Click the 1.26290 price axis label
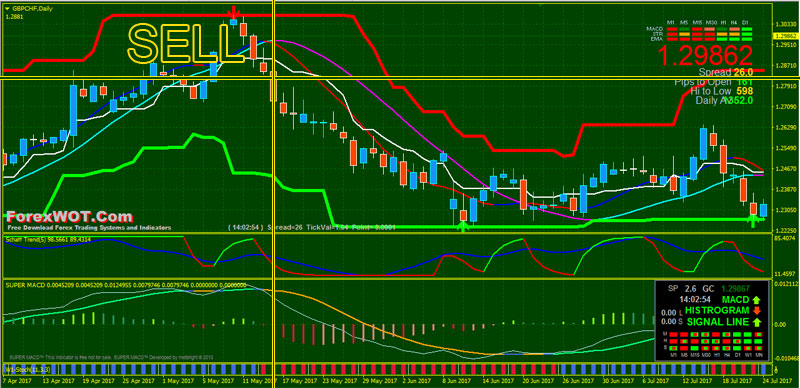Screen dimensions: 800x388 (786, 127)
